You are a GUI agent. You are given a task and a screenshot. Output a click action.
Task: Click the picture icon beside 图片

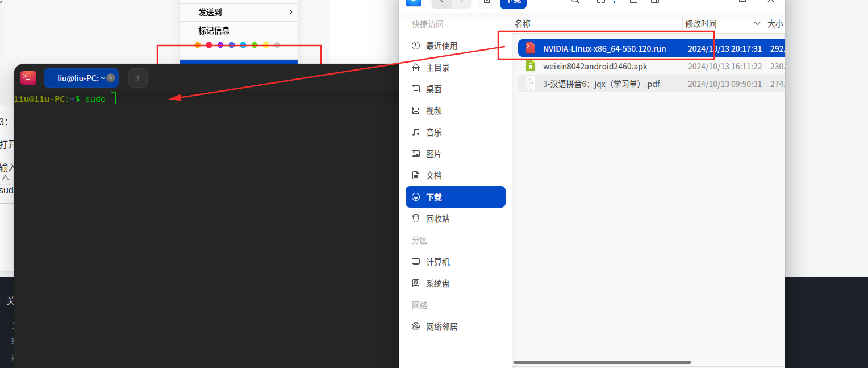point(416,154)
